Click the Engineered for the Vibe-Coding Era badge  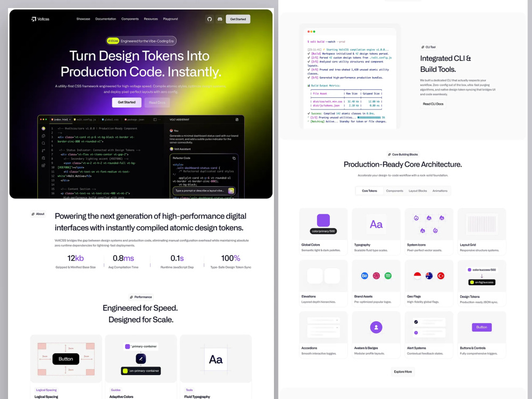(141, 41)
